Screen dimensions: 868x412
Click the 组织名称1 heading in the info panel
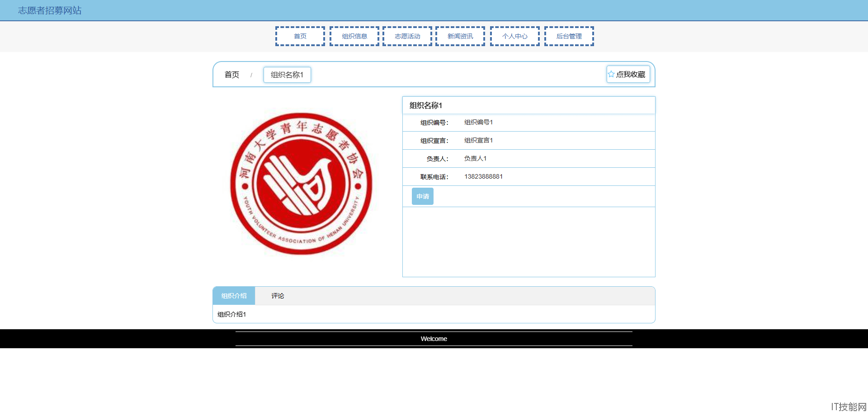(x=426, y=105)
